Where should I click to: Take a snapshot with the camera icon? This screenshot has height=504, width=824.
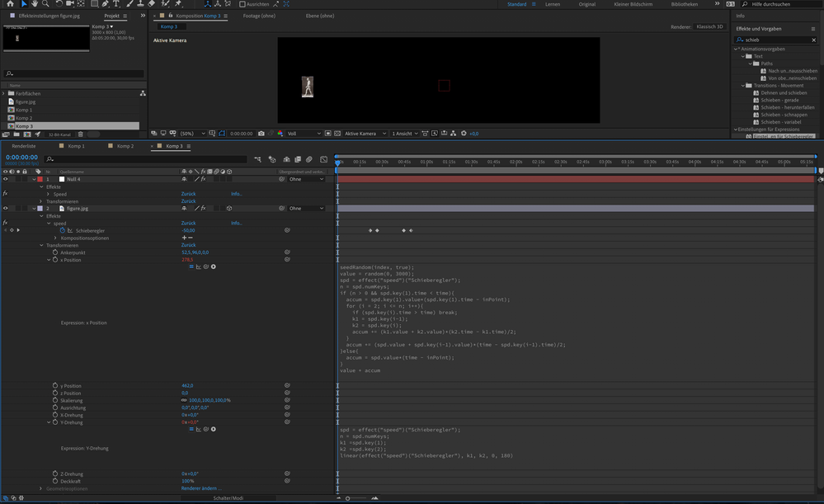point(261,134)
